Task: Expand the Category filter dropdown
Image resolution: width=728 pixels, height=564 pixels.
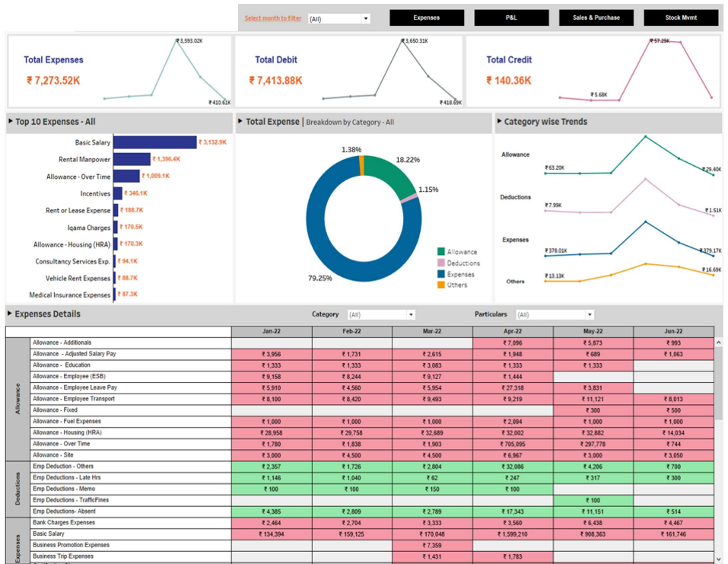Action: tap(411, 314)
